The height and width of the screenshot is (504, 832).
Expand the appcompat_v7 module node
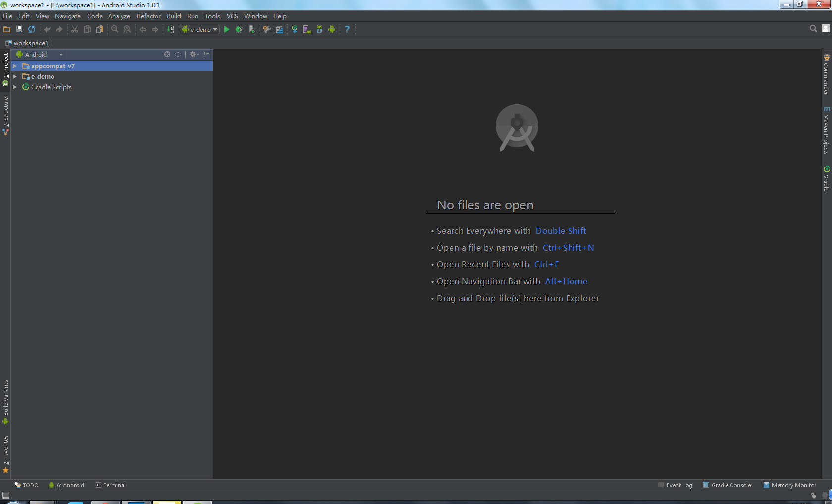(15, 66)
